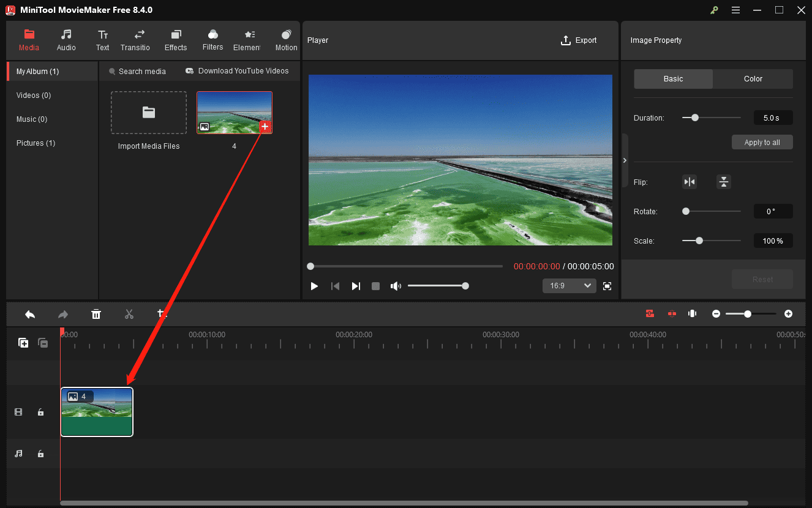Expand the Pictures album category
The image size is (812, 508).
(x=36, y=143)
